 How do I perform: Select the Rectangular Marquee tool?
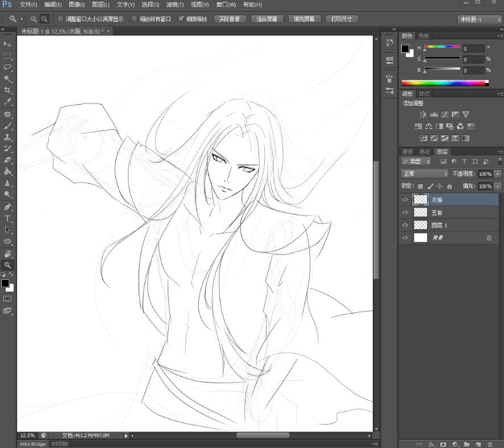[x=7, y=56]
